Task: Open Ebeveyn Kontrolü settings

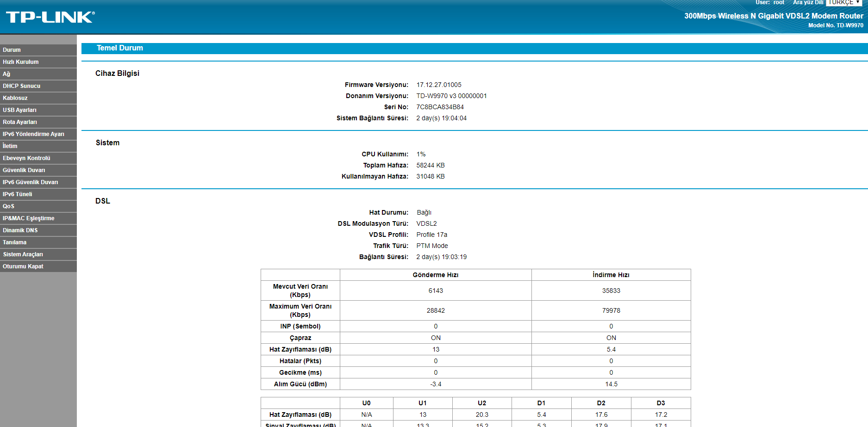Action: pos(38,158)
